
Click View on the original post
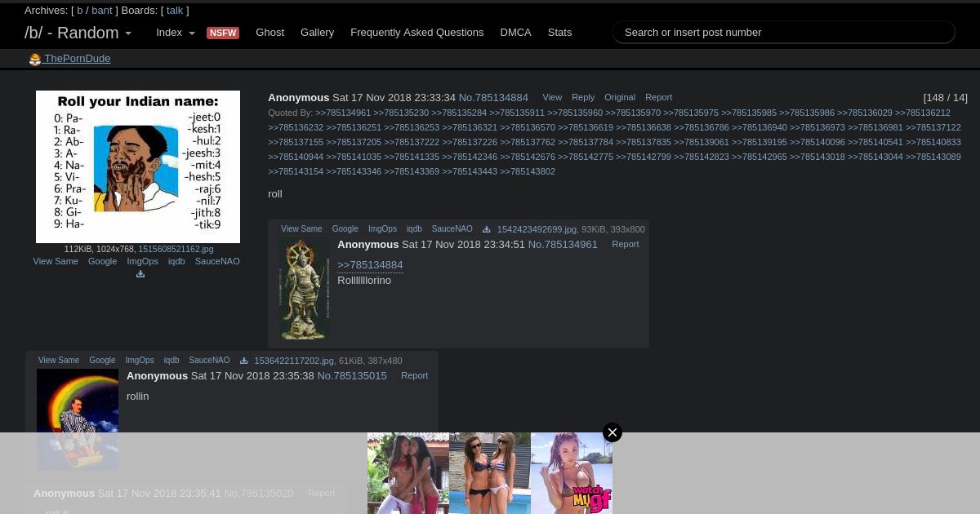click(x=552, y=98)
